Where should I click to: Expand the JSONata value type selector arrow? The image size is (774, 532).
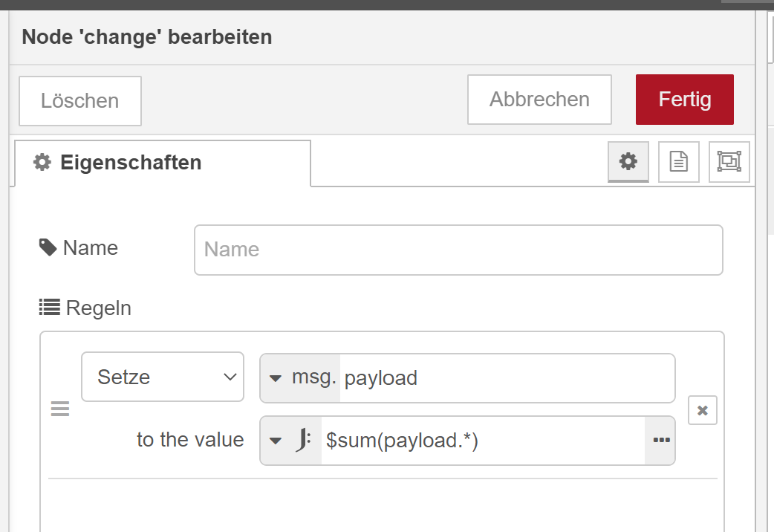tap(276, 441)
